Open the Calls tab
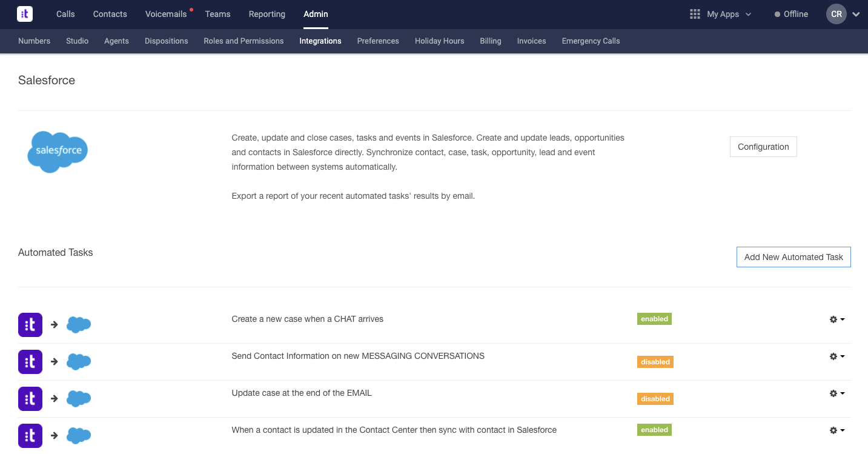The height and width of the screenshot is (454, 868). (x=65, y=14)
